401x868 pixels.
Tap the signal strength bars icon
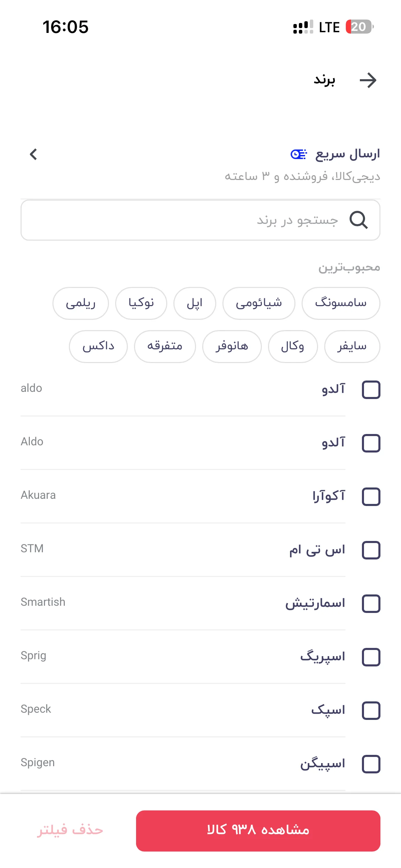(x=303, y=27)
